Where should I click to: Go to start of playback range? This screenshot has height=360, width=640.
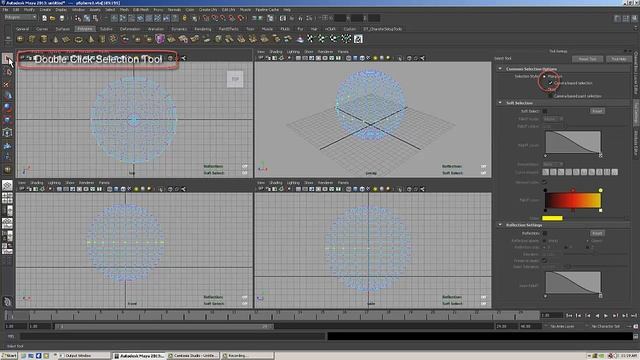[x=569, y=316]
